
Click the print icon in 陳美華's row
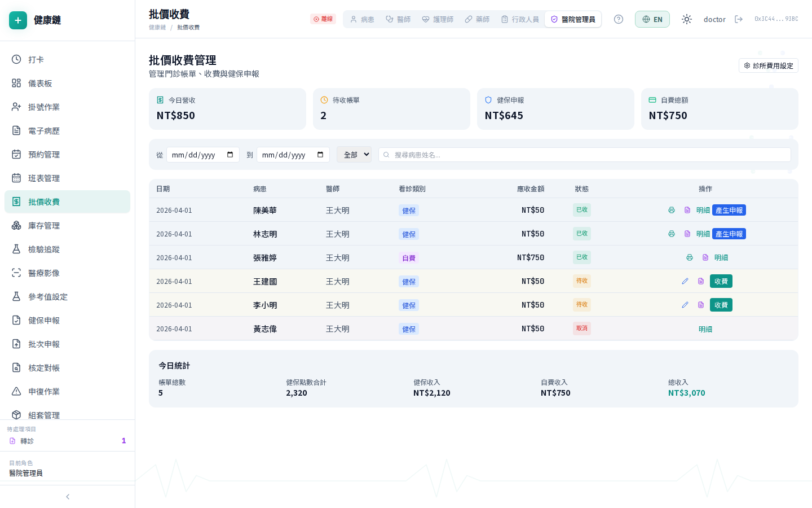tap(671, 210)
